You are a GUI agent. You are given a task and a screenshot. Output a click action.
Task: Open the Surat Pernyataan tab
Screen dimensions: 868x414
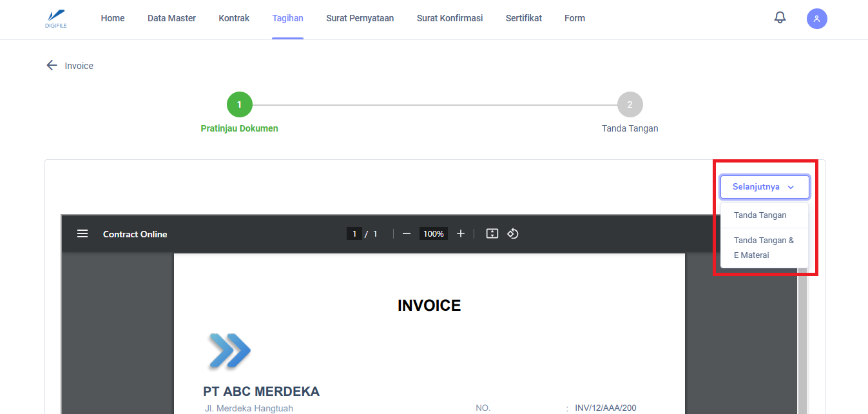click(360, 18)
